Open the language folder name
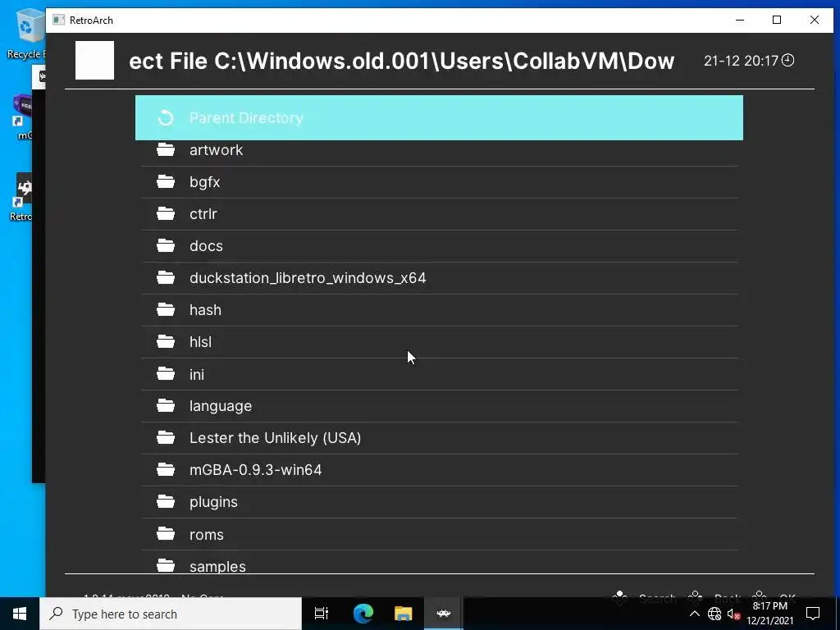The height and width of the screenshot is (630, 840). [220, 406]
